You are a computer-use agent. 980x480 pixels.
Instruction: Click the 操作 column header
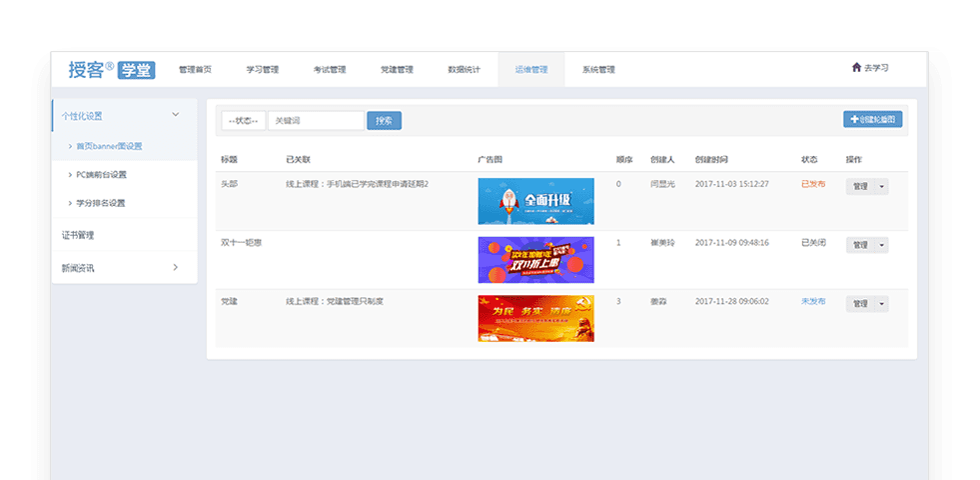(854, 160)
